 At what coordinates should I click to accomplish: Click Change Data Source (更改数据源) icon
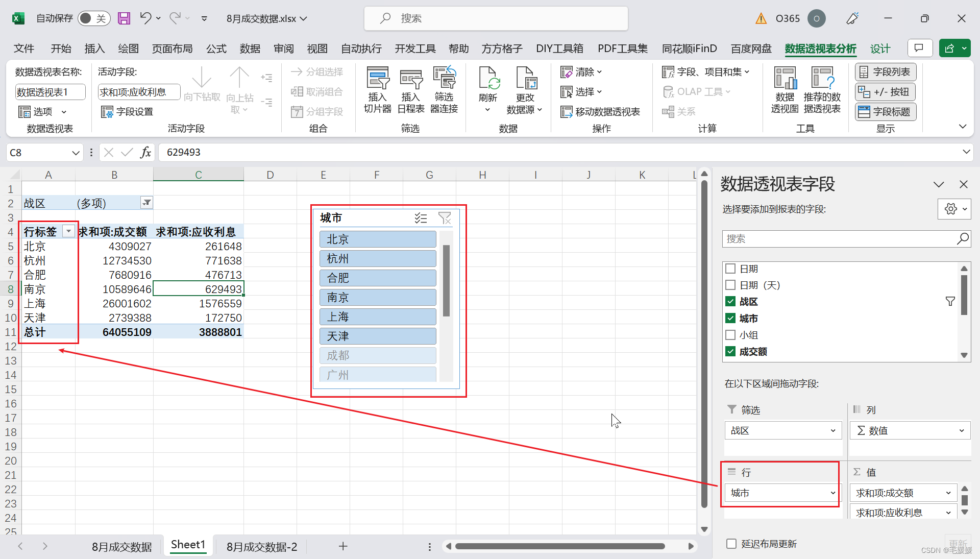click(x=524, y=90)
